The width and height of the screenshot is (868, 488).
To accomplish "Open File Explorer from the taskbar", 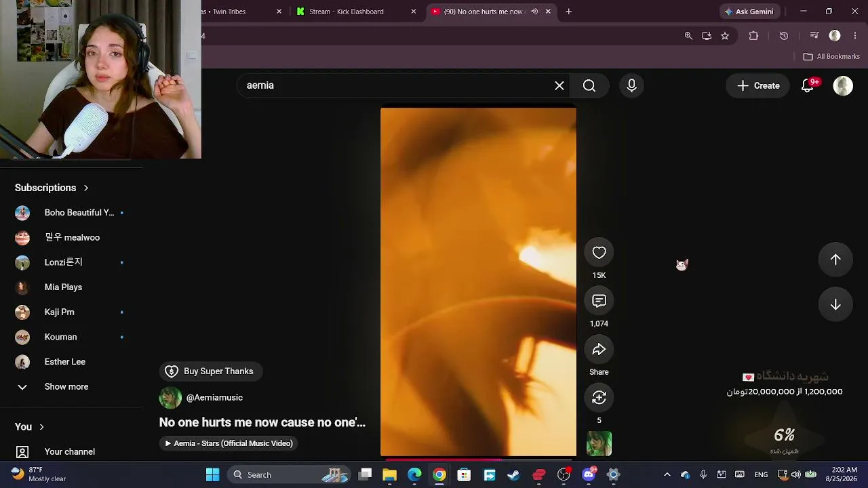I will pos(389,474).
